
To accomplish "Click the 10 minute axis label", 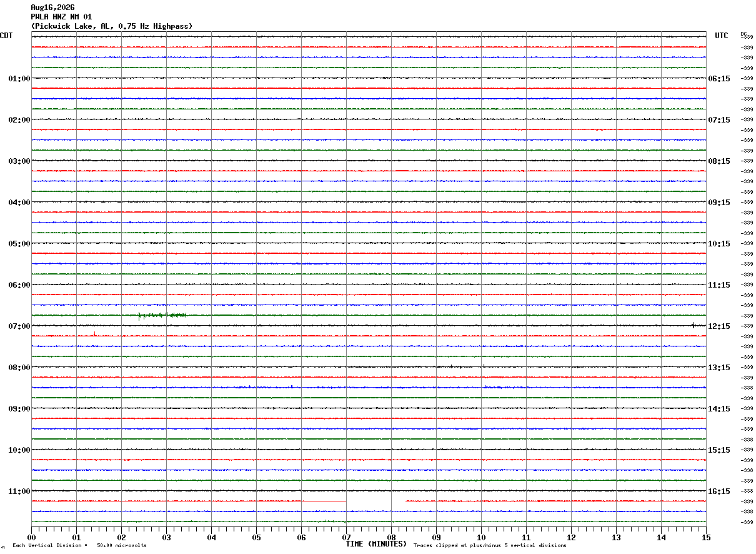I will pyautogui.click(x=481, y=537).
